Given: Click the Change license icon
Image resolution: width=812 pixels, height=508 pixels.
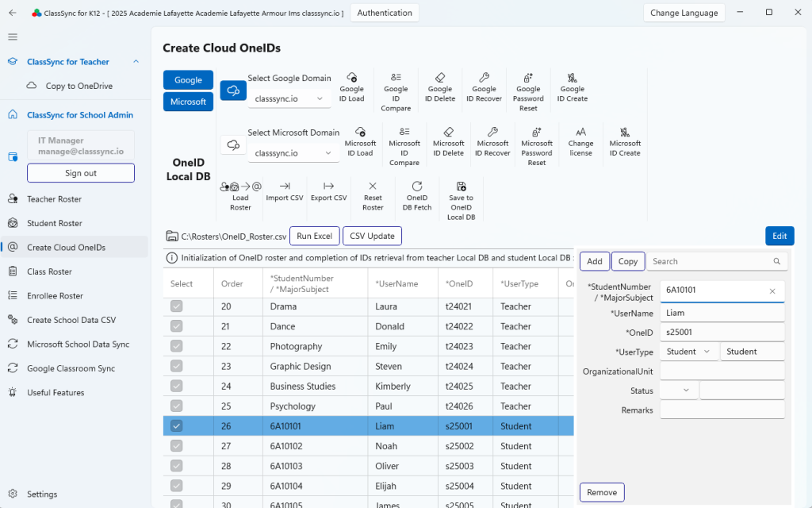Looking at the screenshot, I should point(580,132).
